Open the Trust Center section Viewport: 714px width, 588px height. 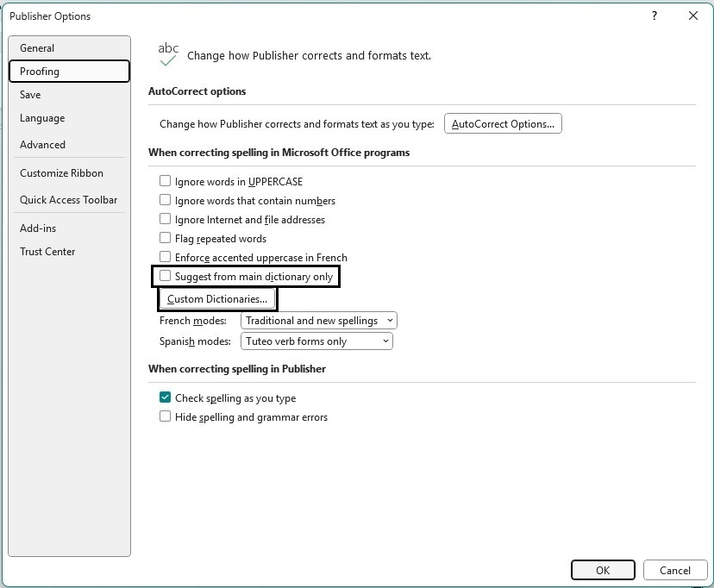(47, 252)
